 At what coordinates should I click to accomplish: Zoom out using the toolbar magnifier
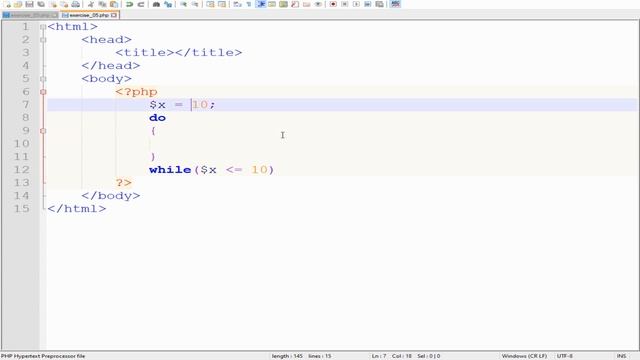pos(195,4)
